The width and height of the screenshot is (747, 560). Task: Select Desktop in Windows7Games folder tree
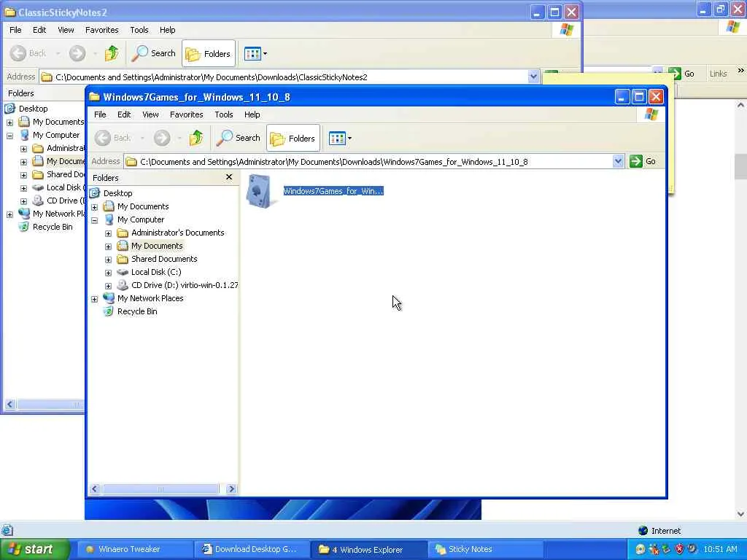coord(117,192)
